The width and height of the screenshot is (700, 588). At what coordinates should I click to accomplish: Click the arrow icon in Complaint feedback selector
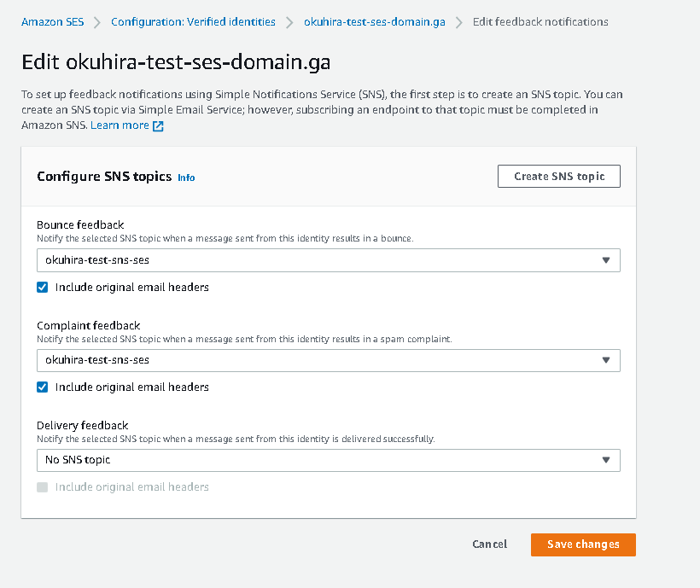(x=606, y=360)
